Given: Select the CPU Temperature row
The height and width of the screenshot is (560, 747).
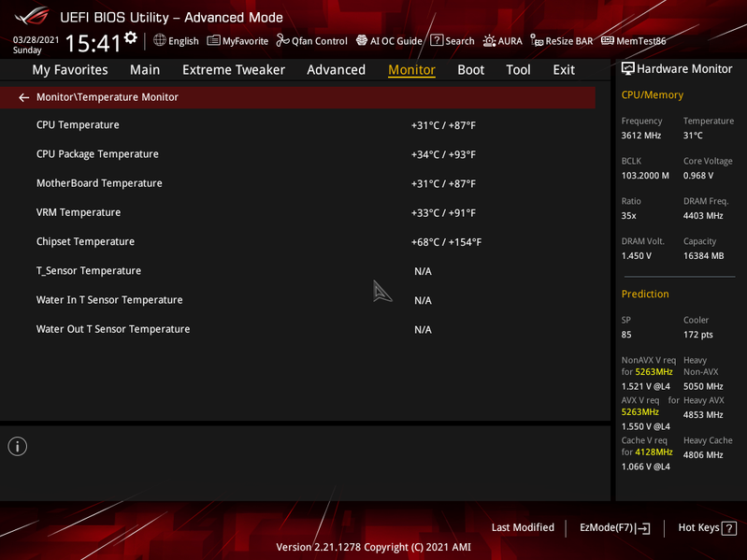Looking at the screenshot, I should click(297, 125).
